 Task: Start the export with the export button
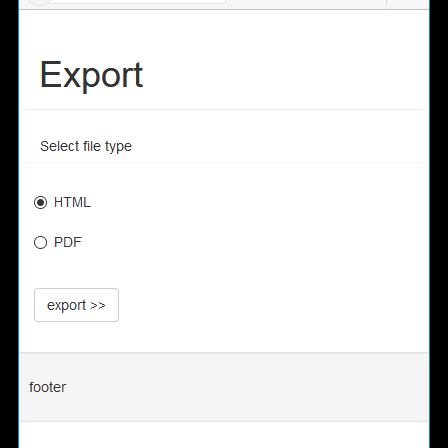(x=76, y=305)
